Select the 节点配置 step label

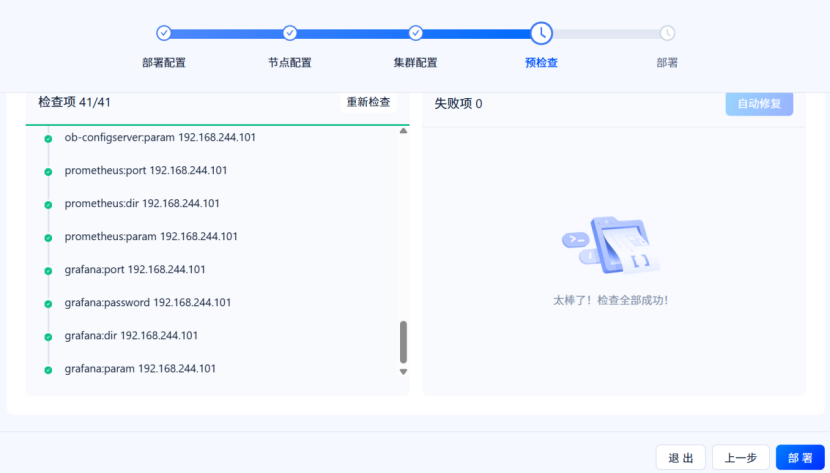290,63
